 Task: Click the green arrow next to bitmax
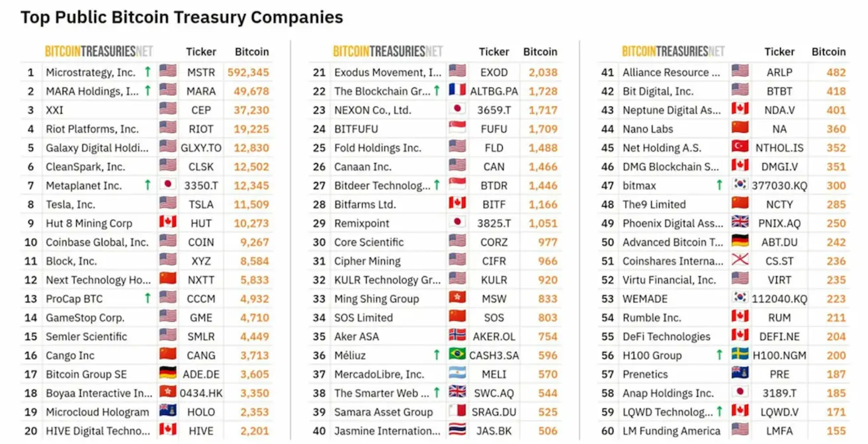pos(720,185)
